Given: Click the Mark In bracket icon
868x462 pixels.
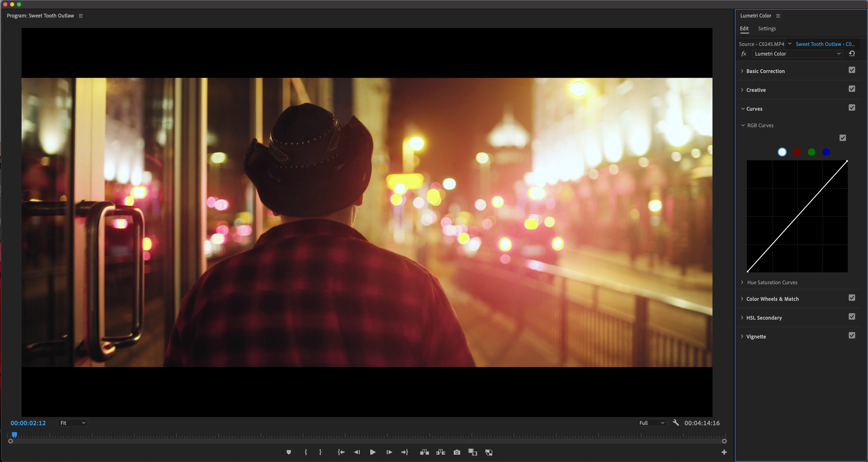Looking at the screenshot, I should click(306, 452).
